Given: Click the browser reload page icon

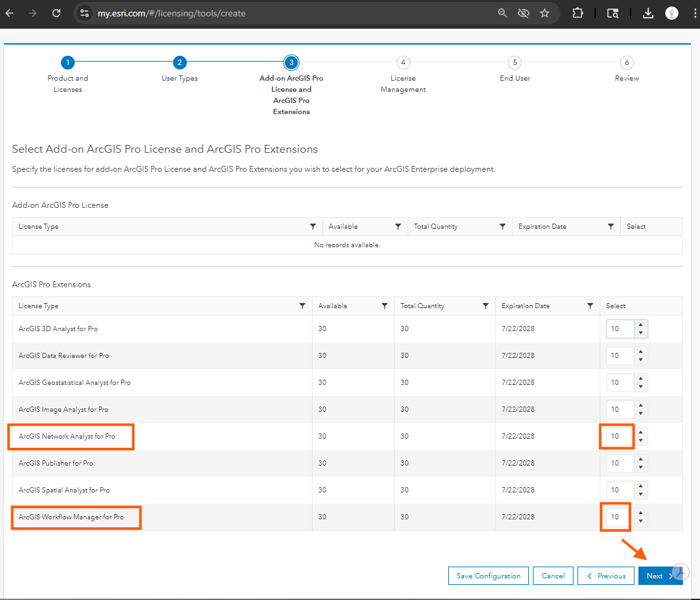Looking at the screenshot, I should (56, 13).
